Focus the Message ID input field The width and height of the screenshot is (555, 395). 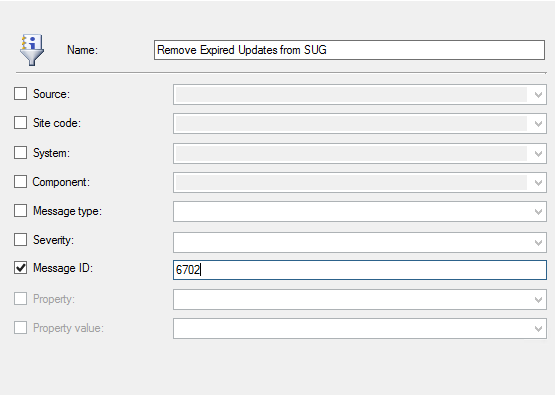(x=360, y=270)
